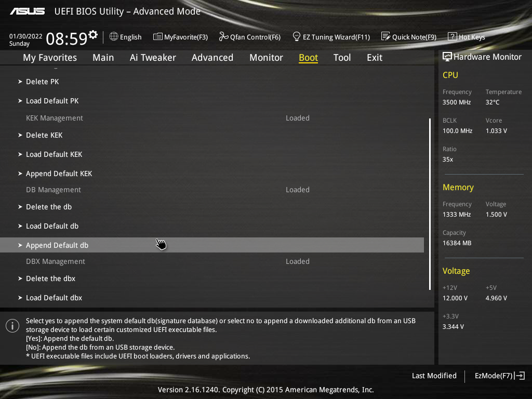Click the +12V voltage value 12.000 V
This screenshot has width=532, height=399.
pyautogui.click(x=455, y=298)
